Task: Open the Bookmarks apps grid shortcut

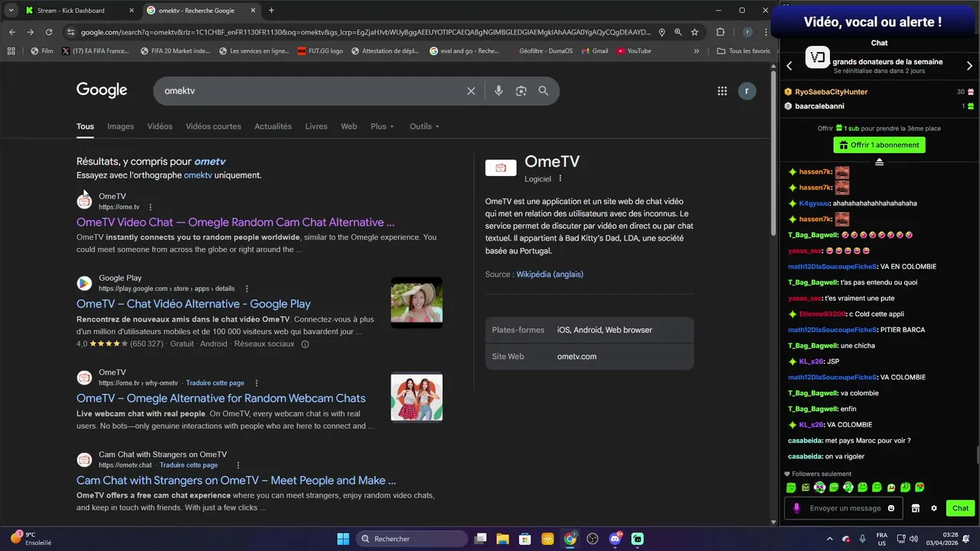Action: point(11,51)
